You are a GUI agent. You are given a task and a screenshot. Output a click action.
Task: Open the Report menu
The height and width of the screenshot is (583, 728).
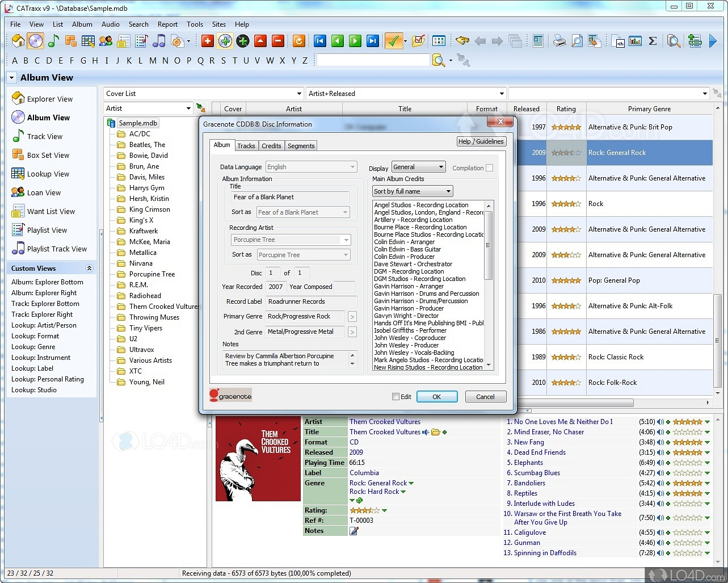click(167, 24)
